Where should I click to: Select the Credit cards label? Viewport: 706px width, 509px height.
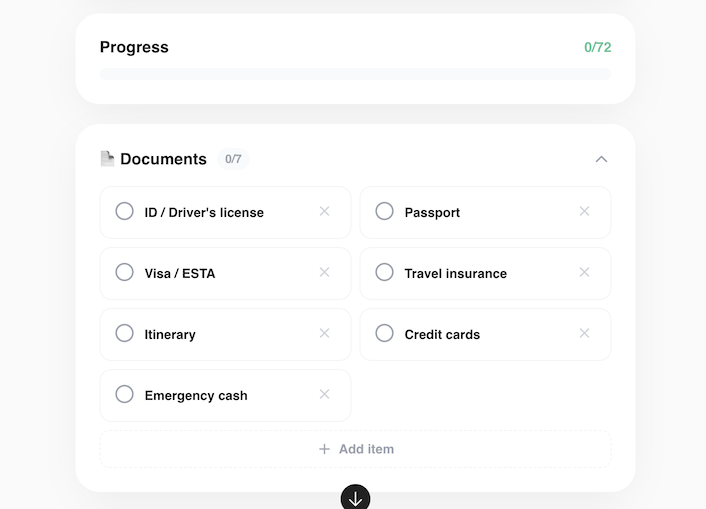point(442,335)
